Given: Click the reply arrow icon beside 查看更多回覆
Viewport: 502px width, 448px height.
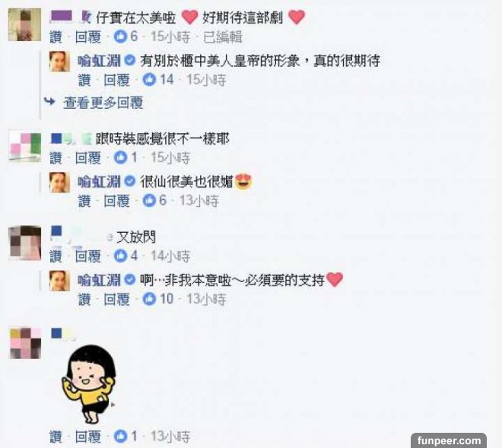Looking at the screenshot, I should 49,101.
